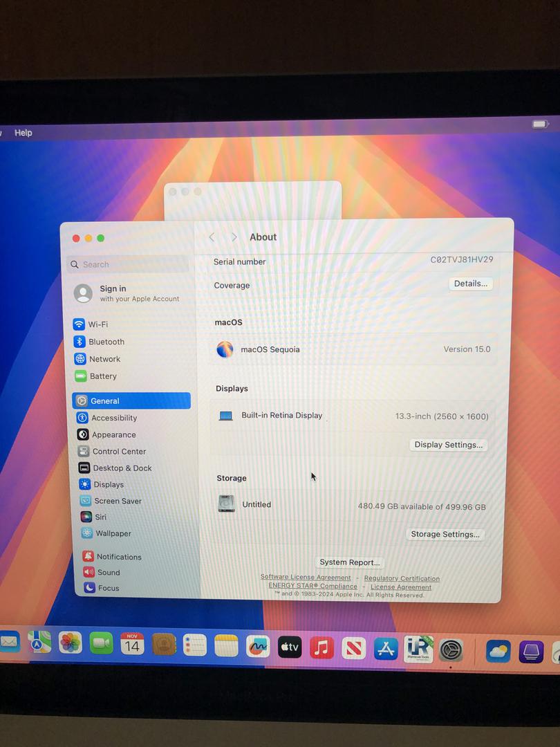
Task: Open the Software License Agreement link
Action: click(306, 577)
